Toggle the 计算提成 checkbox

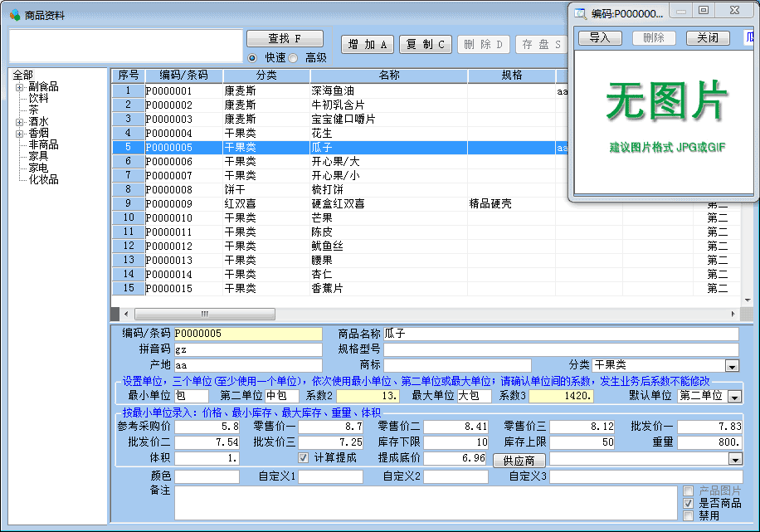pos(304,458)
